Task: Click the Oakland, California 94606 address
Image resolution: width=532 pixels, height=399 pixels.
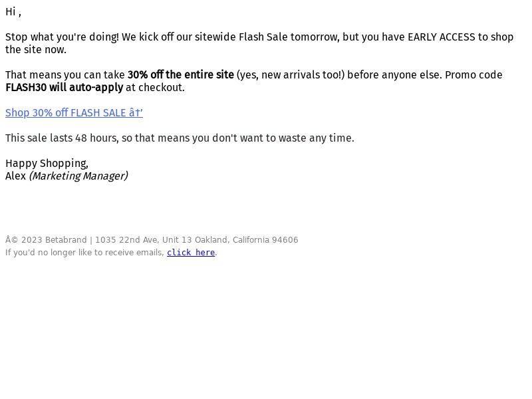Action: click(246, 240)
